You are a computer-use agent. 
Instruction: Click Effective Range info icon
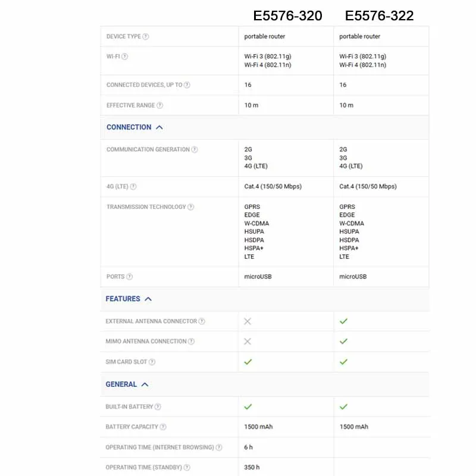click(x=159, y=105)
